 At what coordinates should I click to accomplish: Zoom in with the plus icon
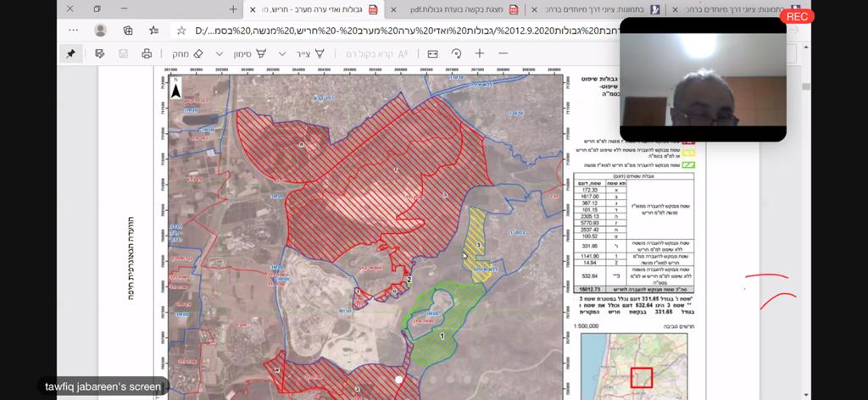tap(480, 53)
